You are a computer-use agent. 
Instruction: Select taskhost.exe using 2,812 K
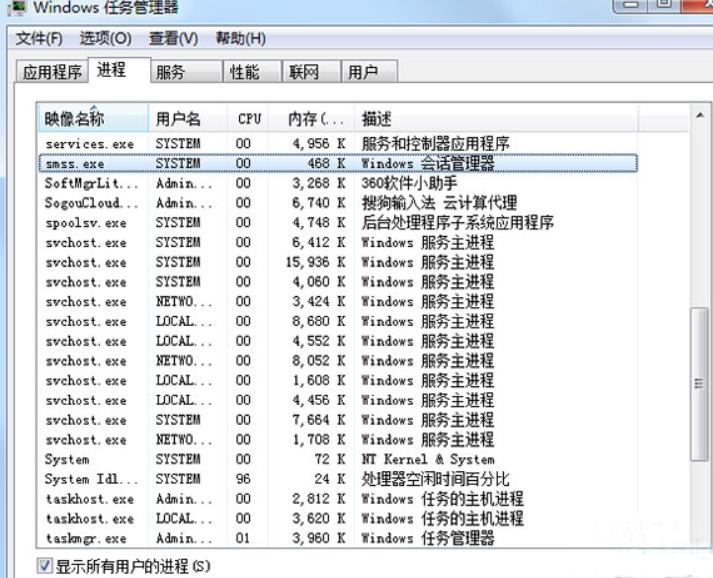[x=338, y=499]
